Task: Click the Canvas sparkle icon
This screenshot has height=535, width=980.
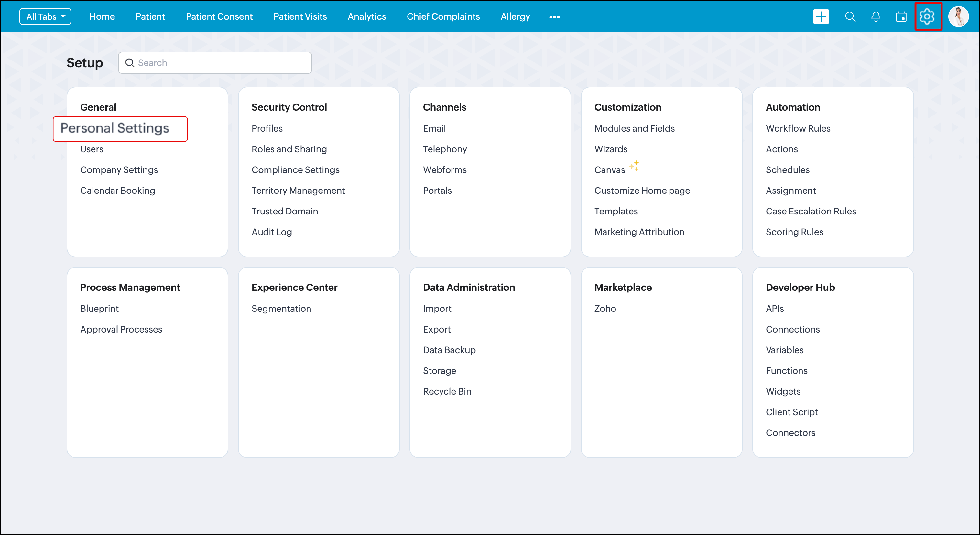Action: tap(634, 166)
